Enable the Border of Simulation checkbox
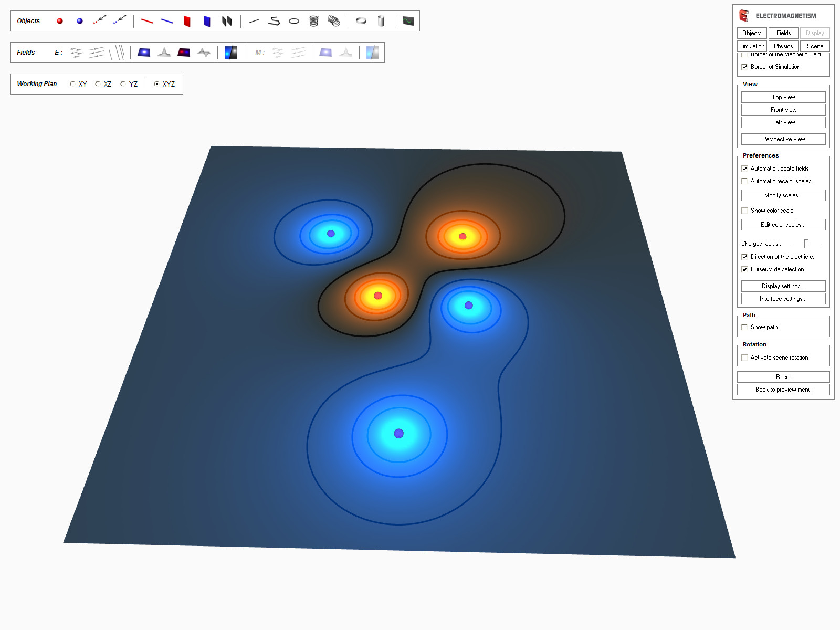 pos(745,67)
